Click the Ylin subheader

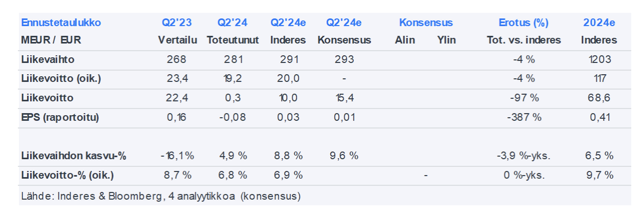pos(446,40)
